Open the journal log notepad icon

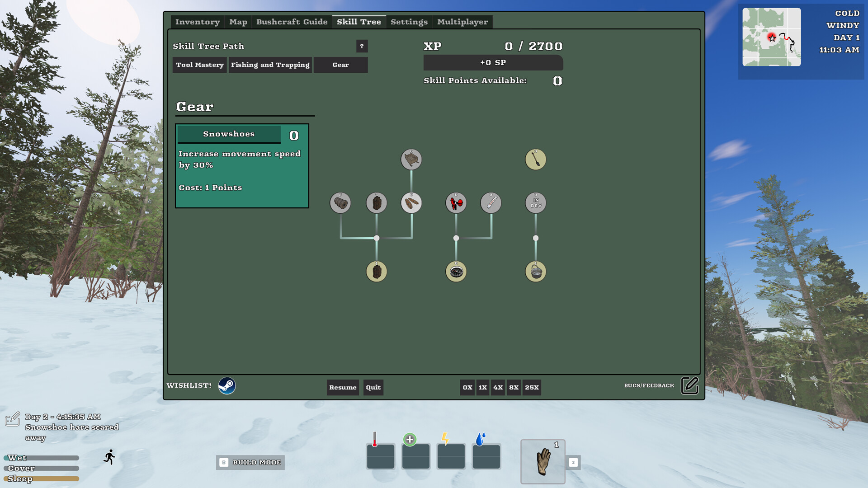coord(12,419)
